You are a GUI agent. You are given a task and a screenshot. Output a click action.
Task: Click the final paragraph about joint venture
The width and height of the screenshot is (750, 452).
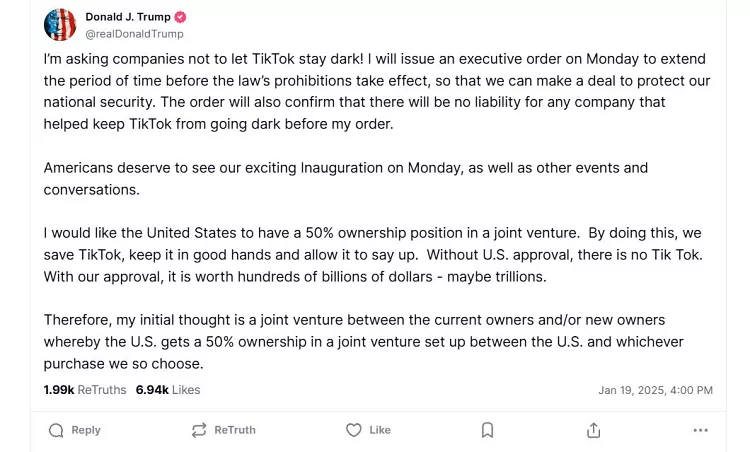pyautogui.click(x=364, y=342)
